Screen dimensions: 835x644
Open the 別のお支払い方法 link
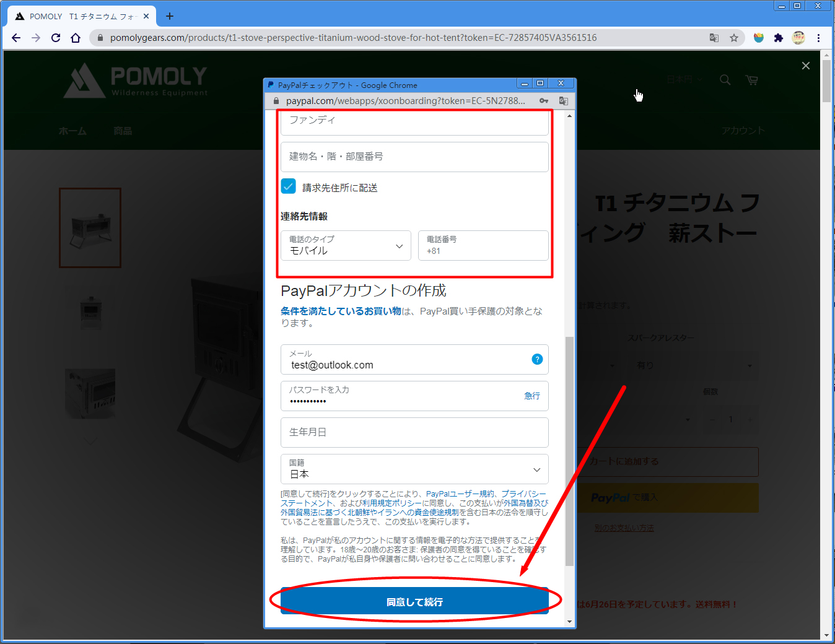[624, 528]
